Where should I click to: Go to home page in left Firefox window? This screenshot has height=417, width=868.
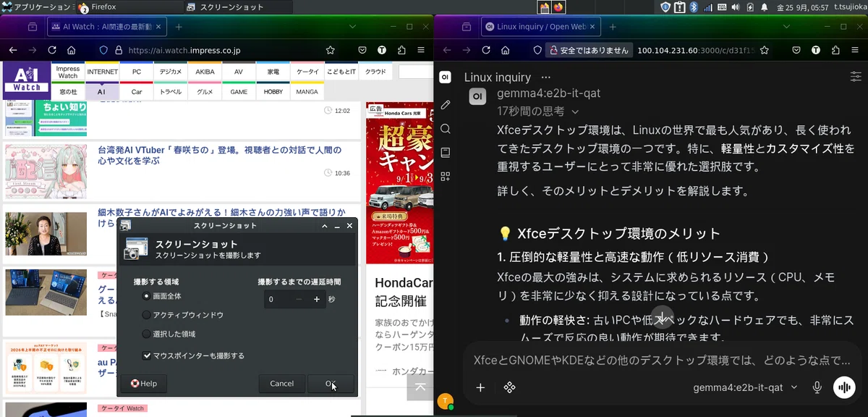click(72, 51)
